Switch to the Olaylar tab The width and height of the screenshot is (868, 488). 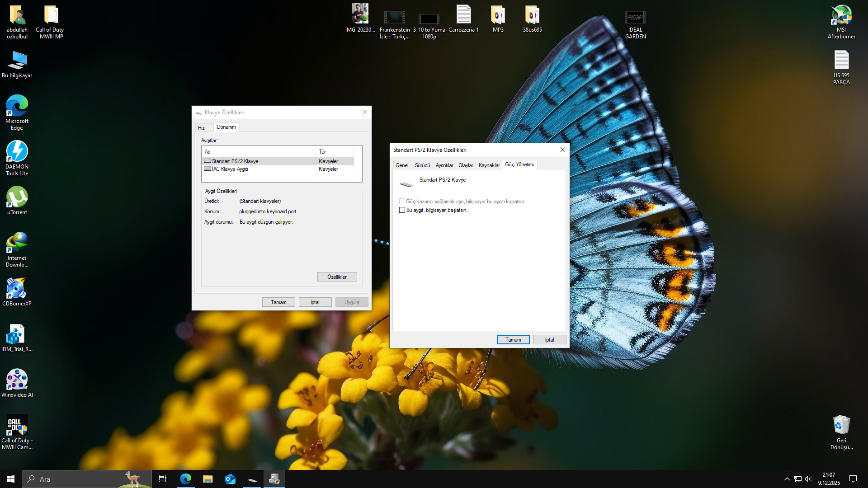point(466,165)
